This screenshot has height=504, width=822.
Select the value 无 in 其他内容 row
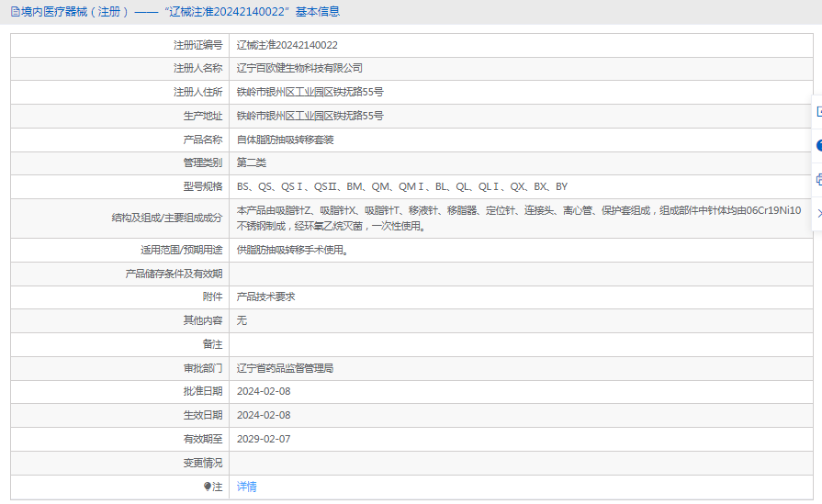(242, 320)
